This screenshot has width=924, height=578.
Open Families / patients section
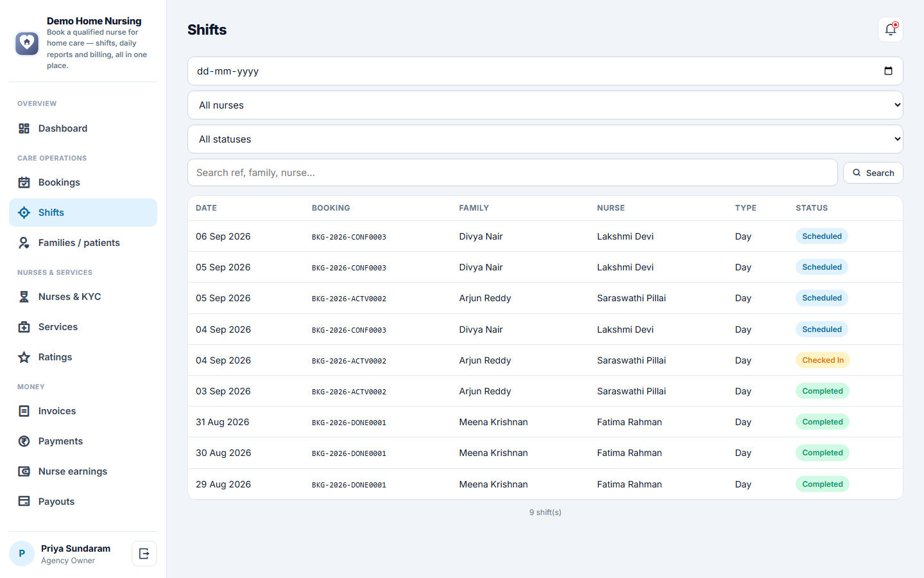(83, 243)
